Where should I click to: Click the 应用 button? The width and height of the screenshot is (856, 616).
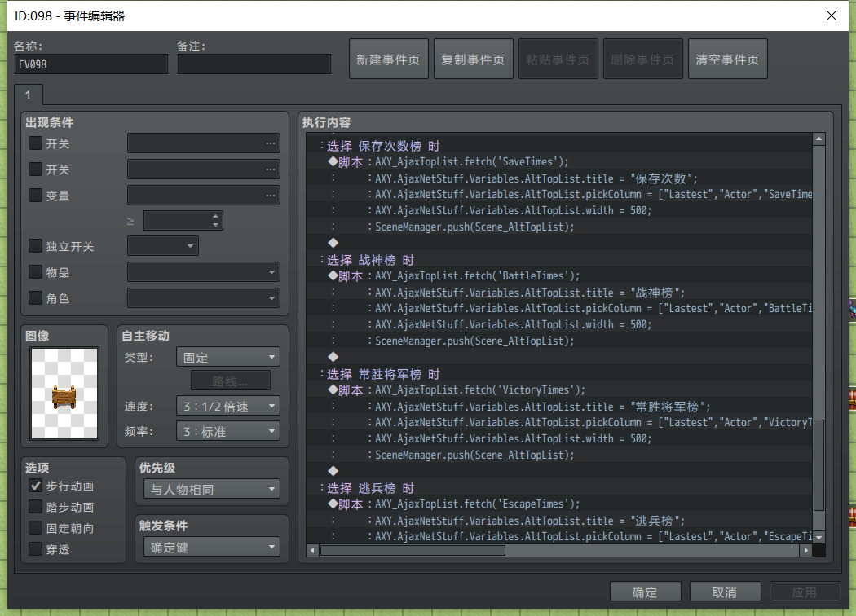coord(805,592)
